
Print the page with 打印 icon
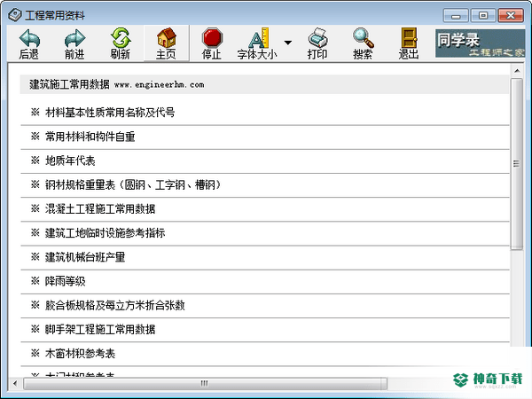(x=317, y=37)
